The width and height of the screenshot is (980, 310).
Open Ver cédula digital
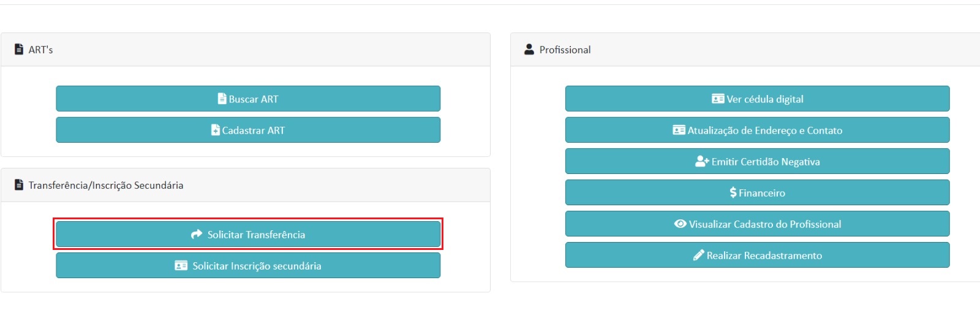(x=757, y=99)
